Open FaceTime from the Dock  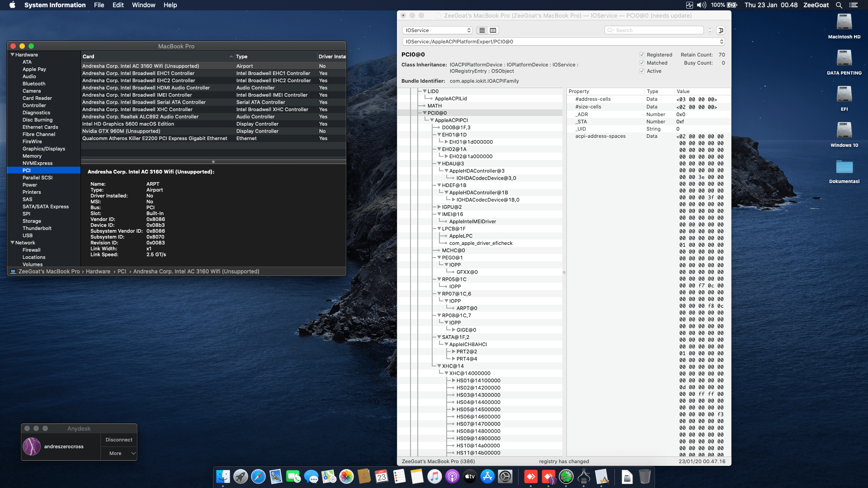(x=293, y=476)
